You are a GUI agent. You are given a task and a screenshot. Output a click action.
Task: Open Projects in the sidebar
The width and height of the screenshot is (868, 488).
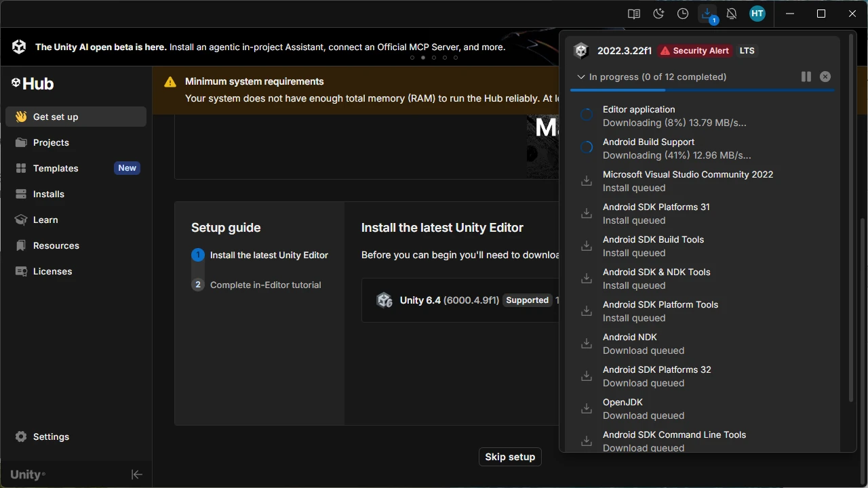76,142
